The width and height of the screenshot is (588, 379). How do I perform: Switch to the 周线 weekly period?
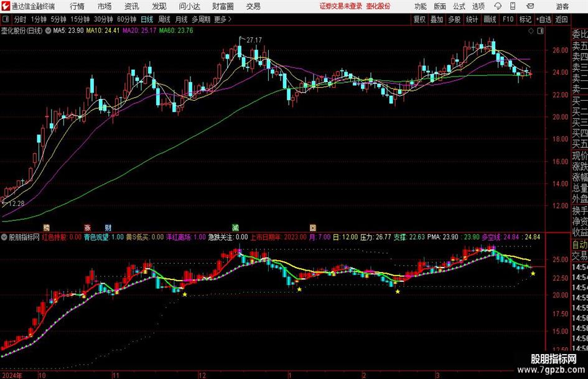(164, 19)
